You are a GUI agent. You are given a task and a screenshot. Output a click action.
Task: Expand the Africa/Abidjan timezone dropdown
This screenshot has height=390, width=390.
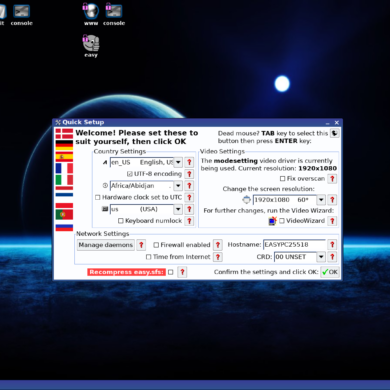click(x=178, y=186)
